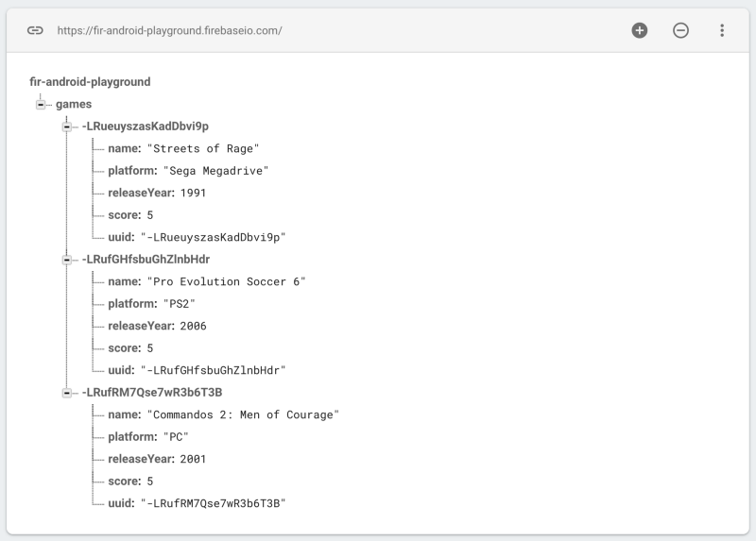This screenshot has height=541, width=756.
Task: Open the three-dot overflow menu
Action: click(x=722, y=30)
